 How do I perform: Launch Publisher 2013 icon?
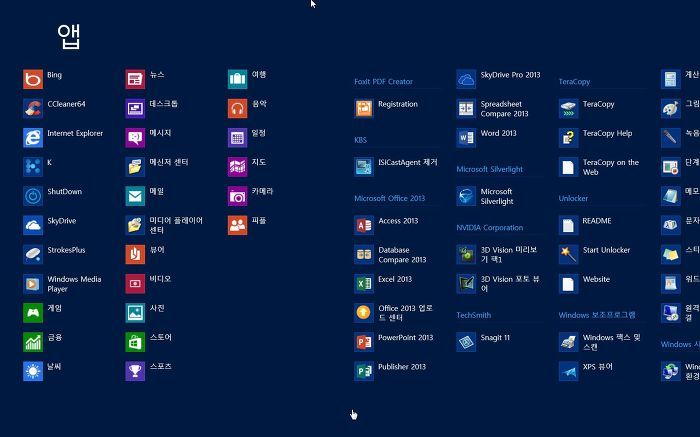click(364, 371)
